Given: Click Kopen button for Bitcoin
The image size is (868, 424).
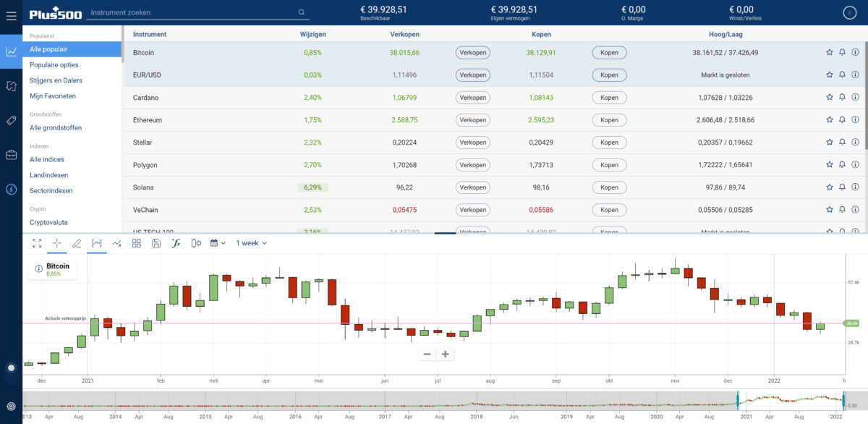Looking at the screenshot, I should [609, 53].
